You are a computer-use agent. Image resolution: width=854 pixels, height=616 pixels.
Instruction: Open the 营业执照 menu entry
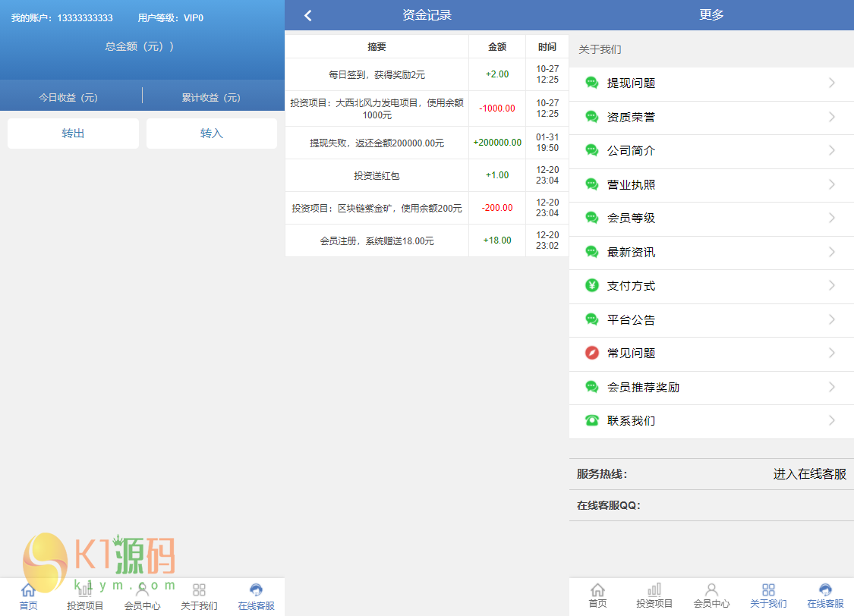click(632, 184)
